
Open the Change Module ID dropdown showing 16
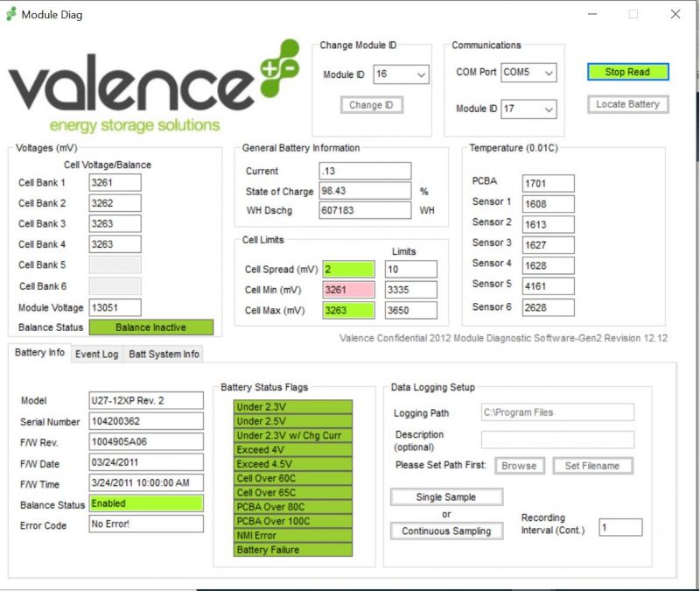click(x=401, y=74)
